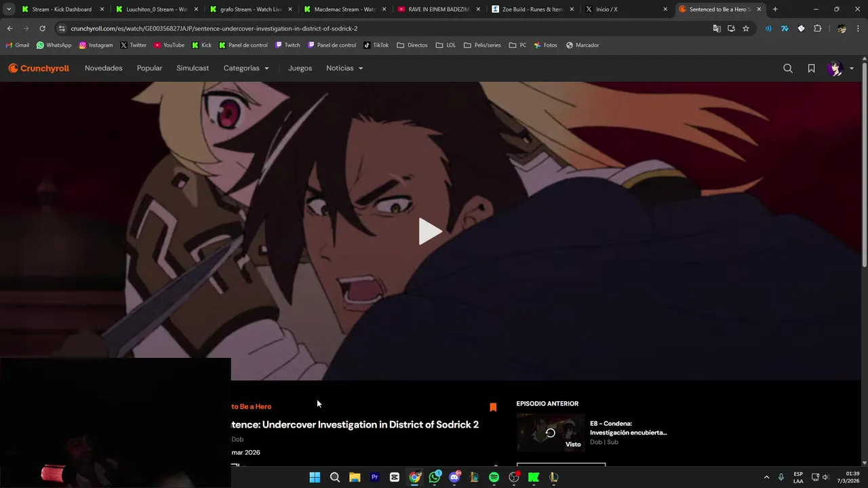Open the 7TV extension icon

pyautogui.click(x=785, y=28)
